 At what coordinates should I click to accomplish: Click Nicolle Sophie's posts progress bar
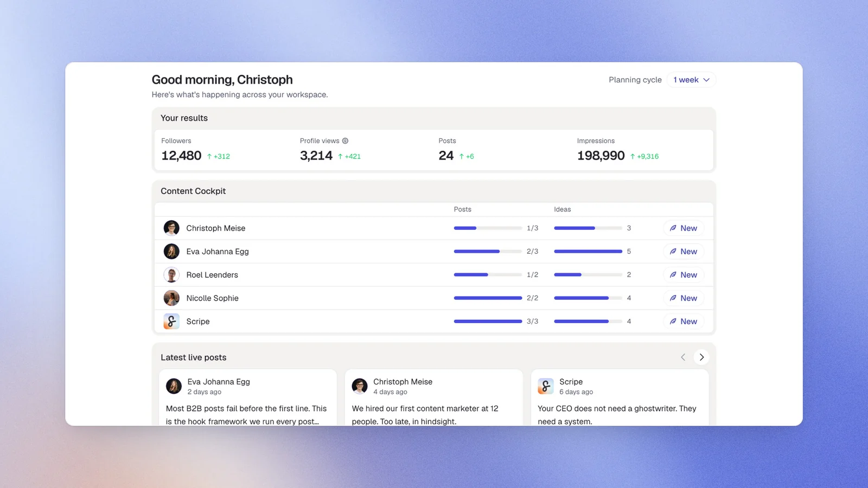click(488, 298)
